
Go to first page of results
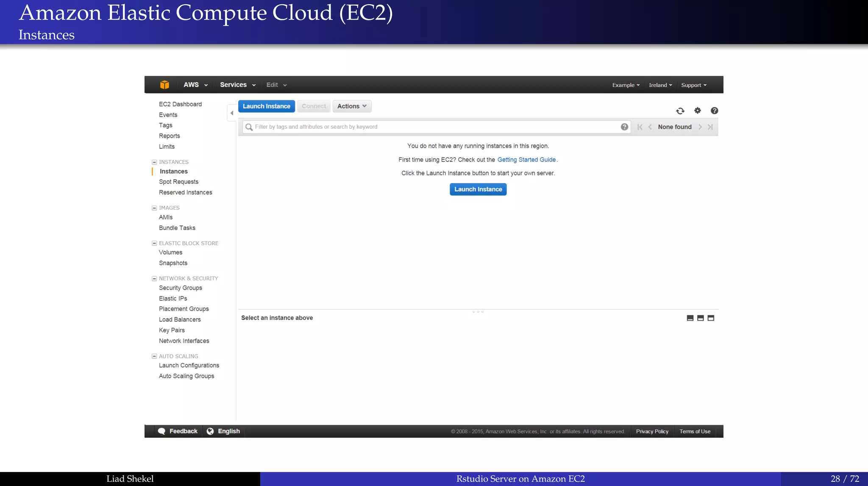point(640,127)
